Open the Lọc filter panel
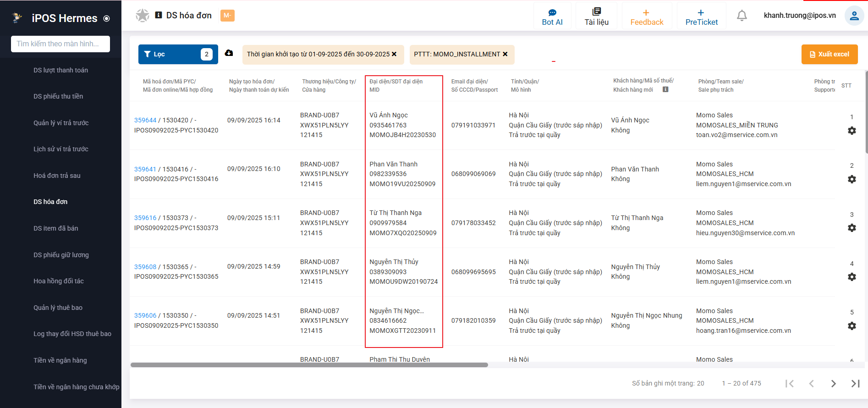Viewport: 868px width, 408px height. (178, 54)
